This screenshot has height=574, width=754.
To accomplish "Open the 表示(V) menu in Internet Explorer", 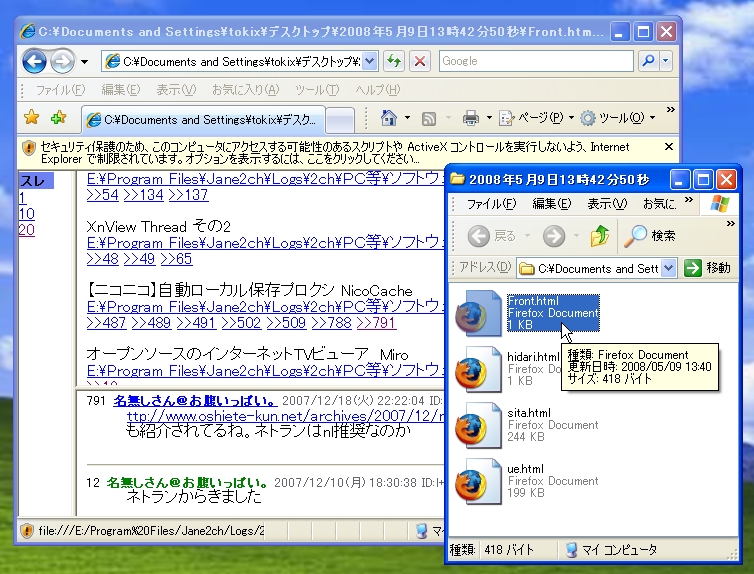I will click(x=176, y=90).
